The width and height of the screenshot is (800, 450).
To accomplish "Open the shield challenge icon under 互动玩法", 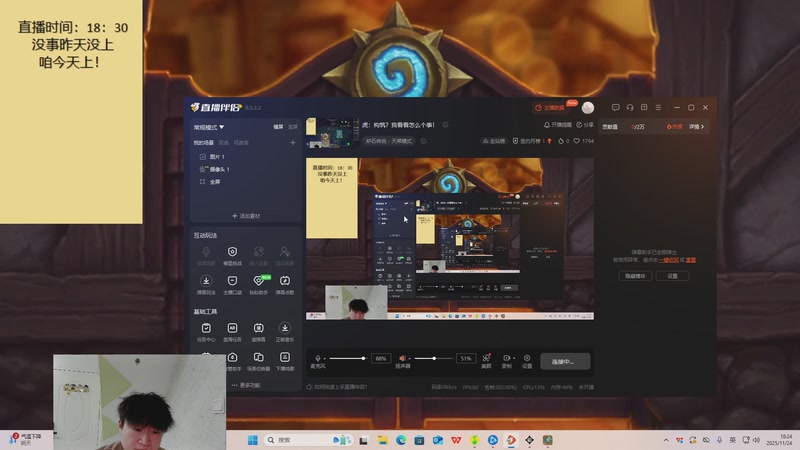I will coord(232,252).
